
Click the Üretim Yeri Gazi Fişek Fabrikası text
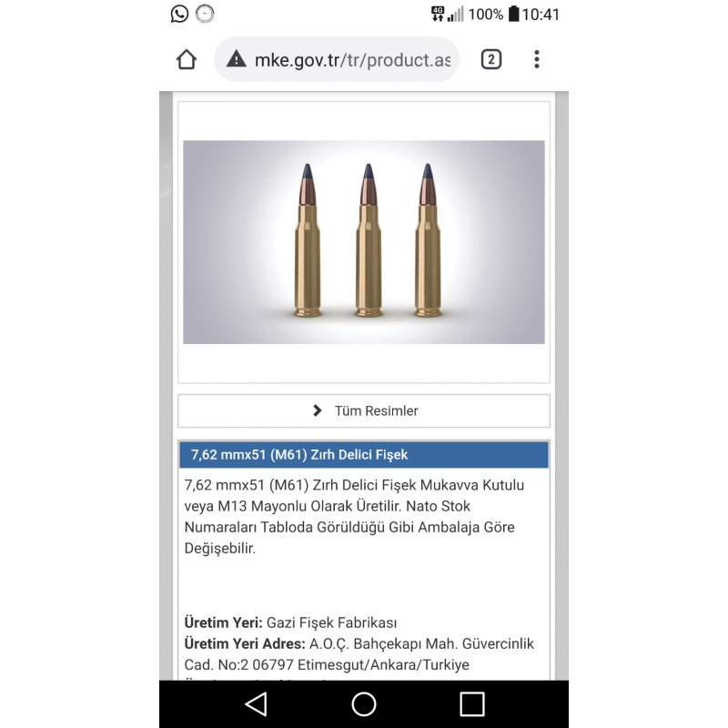[x=290, y=622]
